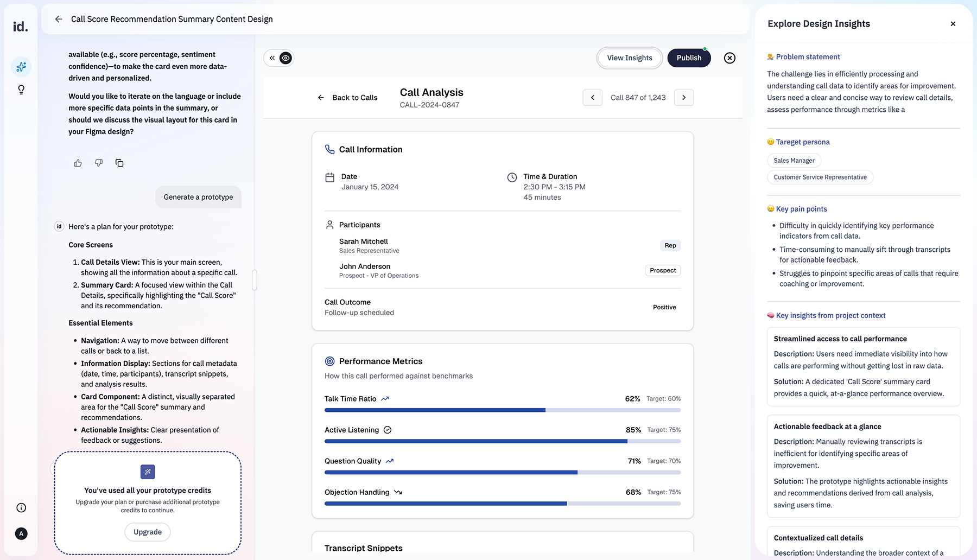The height and width of the screenshot is (560, 977).
Task: Click the circled X close preview icon
Action: click(x=729, y=58)
